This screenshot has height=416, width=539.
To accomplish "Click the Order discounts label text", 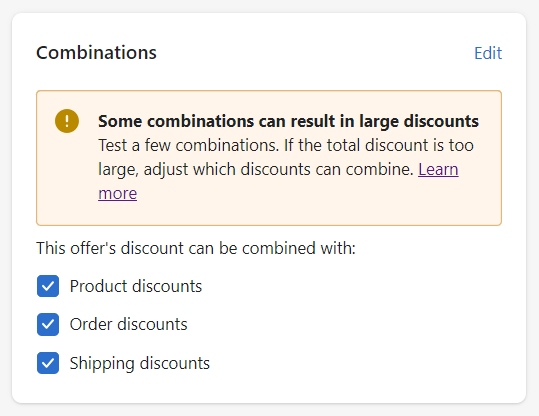I will coord(129,324).
